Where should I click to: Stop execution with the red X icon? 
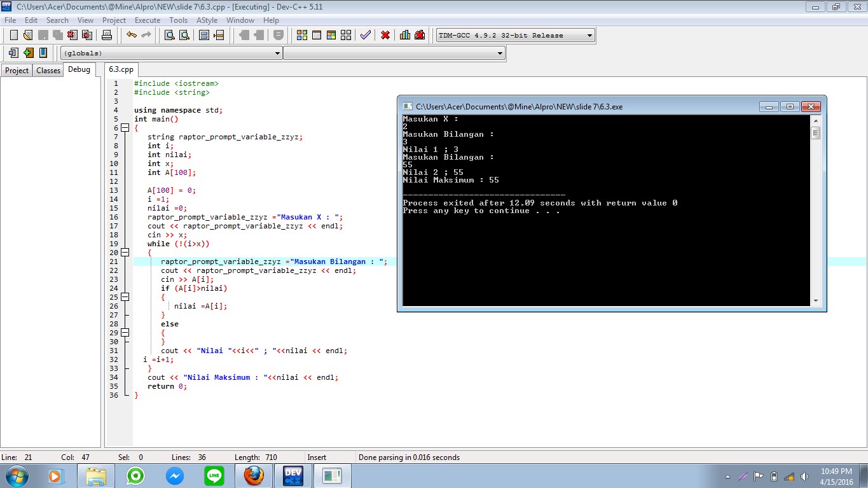click(385, 35)
